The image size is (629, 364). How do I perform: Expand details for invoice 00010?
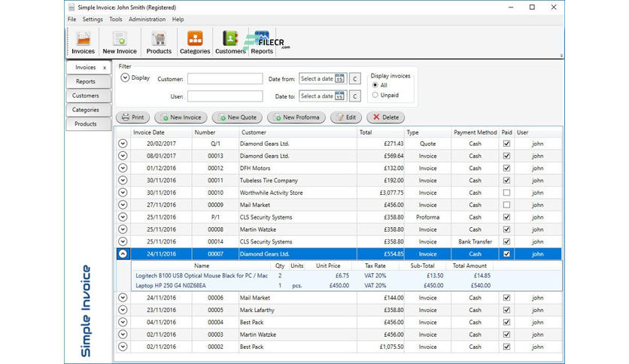click(123, 193)
